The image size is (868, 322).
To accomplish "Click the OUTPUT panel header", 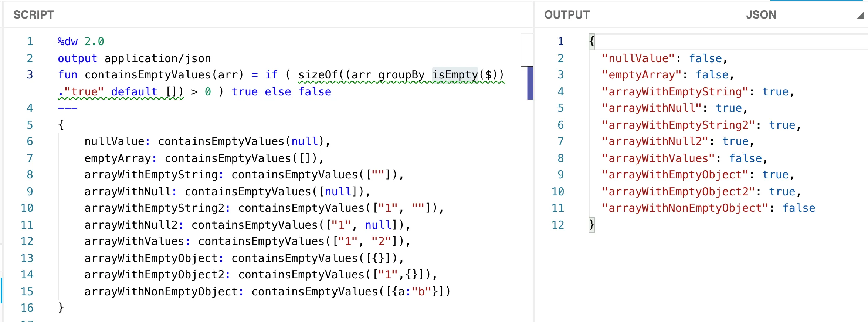I will pos(567,15).
